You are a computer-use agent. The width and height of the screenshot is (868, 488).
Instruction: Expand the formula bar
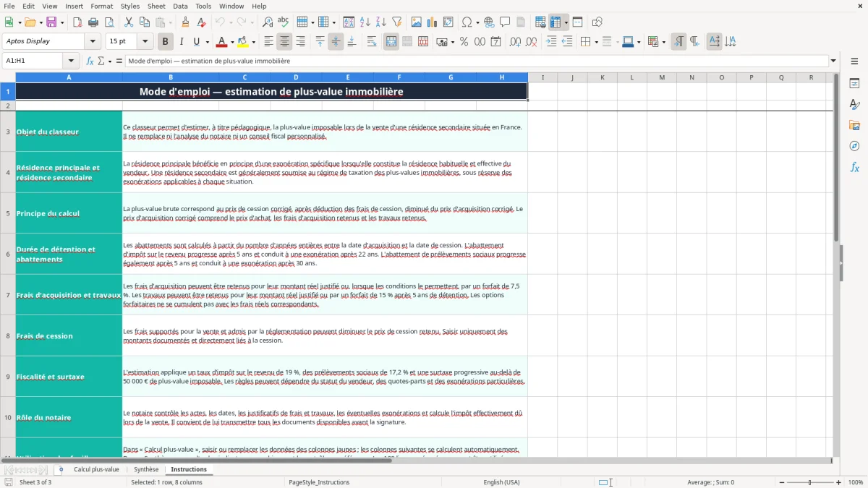(833, 61)
